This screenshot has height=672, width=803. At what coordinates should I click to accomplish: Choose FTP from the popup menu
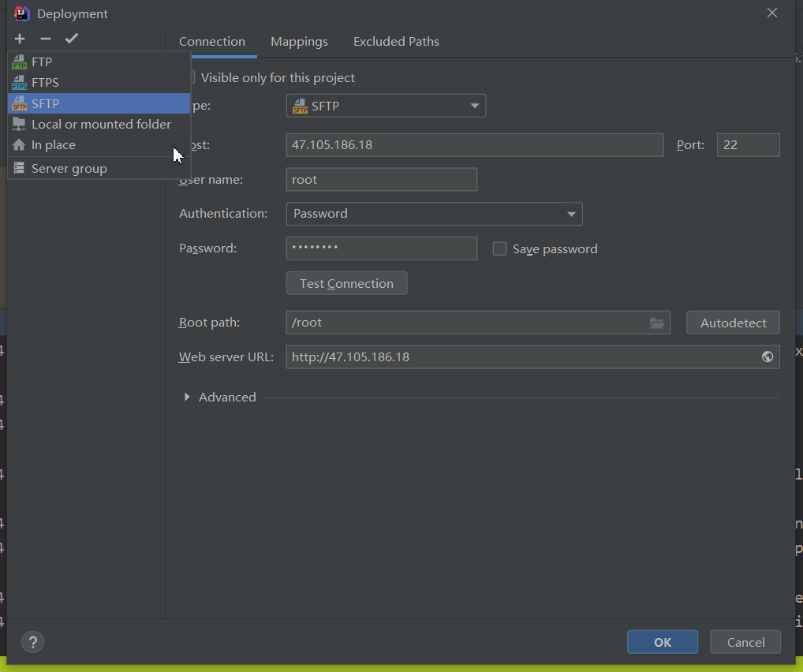(99, 62)
